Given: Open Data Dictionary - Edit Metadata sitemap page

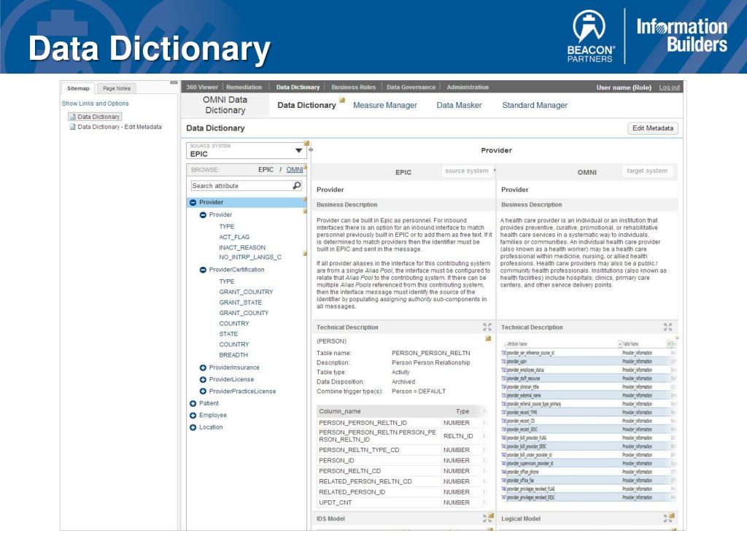Looking at the screenshot, I should coord(120,127).
